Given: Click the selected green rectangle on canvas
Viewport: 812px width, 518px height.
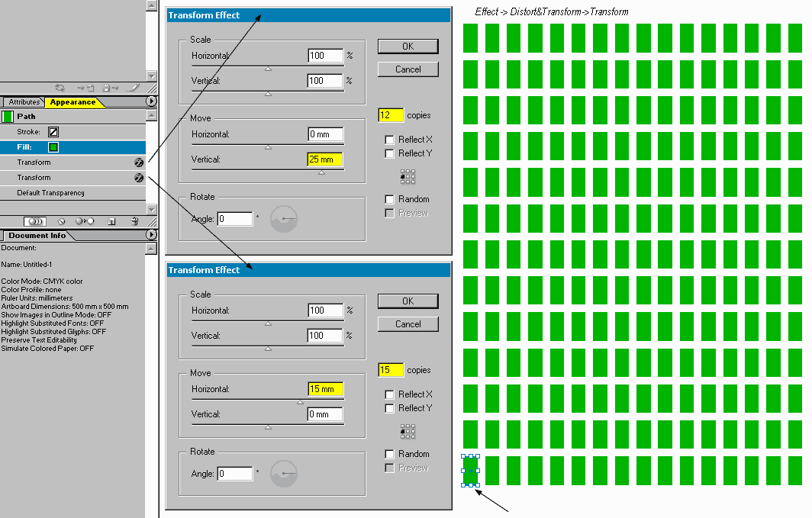Looking at the screenshot, I should point(470,471).
